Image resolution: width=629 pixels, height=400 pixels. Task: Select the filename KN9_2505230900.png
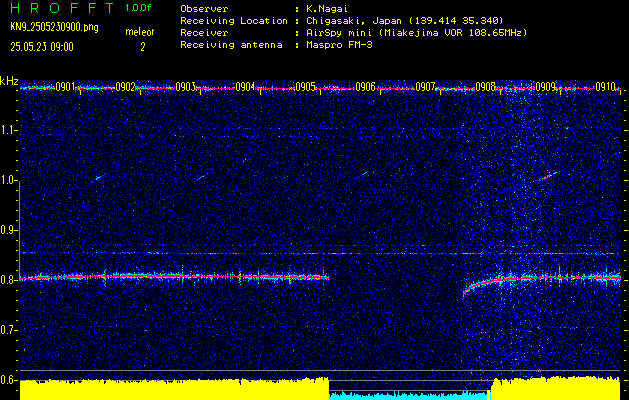pyautogui.click(x=54, y=27)
